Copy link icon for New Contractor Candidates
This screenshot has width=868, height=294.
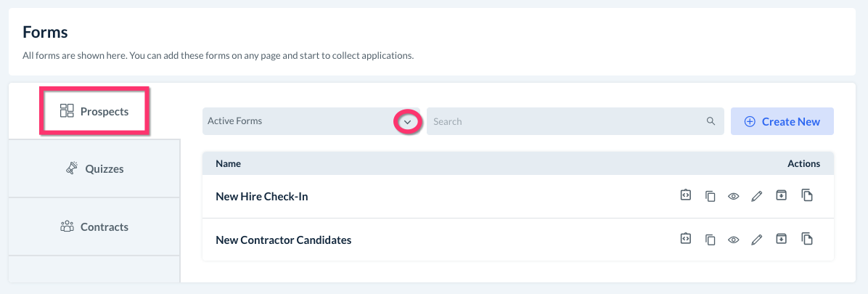coord(711,240)
